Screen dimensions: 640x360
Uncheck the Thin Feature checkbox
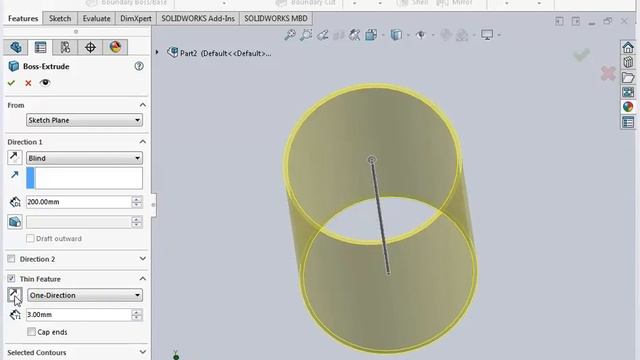pyautogui.click(x=11, y=279)
